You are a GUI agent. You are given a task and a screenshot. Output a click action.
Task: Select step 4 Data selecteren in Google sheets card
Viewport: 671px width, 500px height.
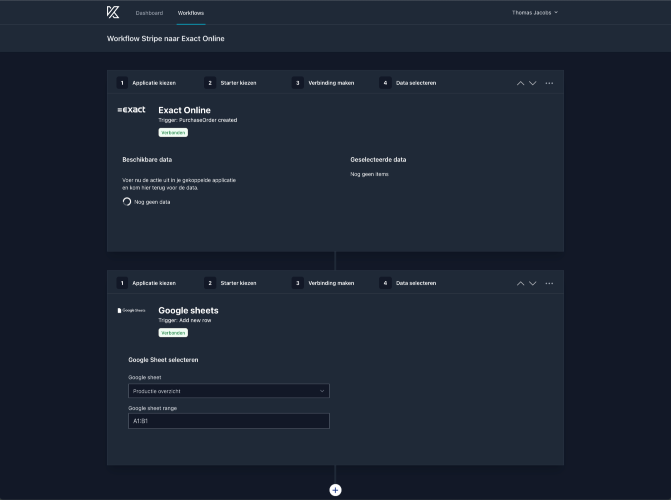[x=408, y=283]
